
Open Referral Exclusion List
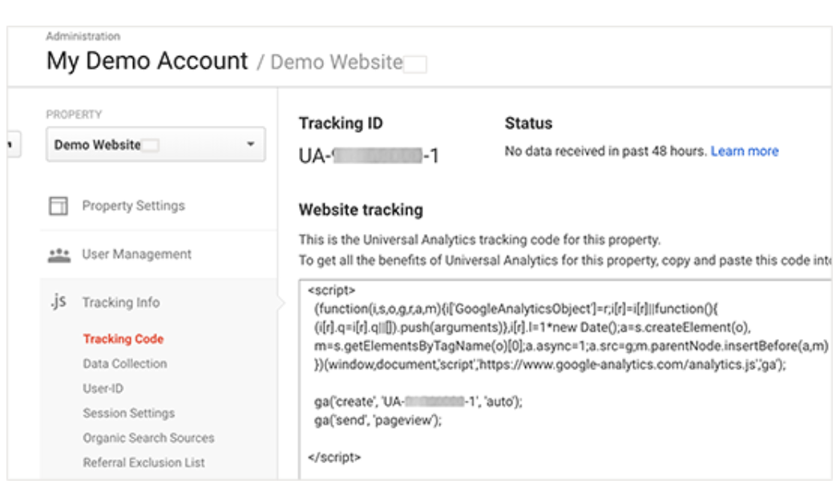click(x=143, y=462)
